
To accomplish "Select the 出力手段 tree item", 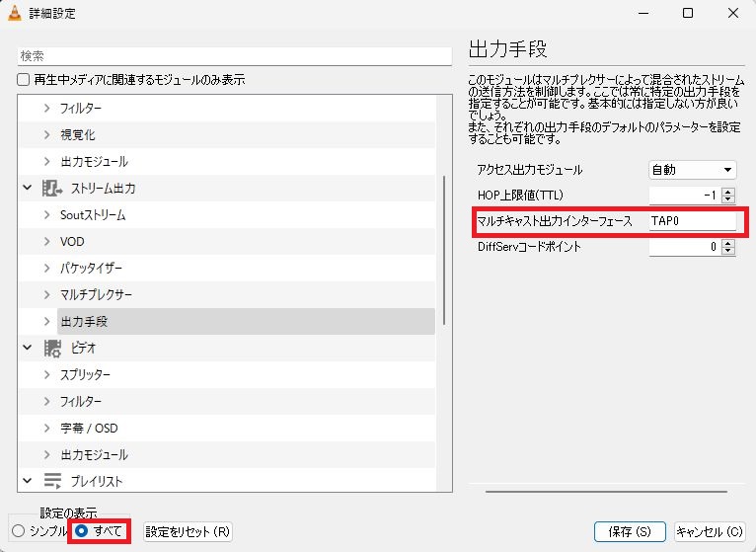I will pyautogui.click(x=84, y=321).
